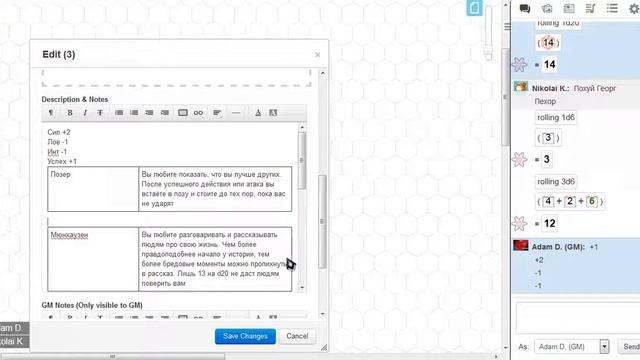Click the Description editor scroll-down arrow

pyautogui.click(x=302, y=288)
